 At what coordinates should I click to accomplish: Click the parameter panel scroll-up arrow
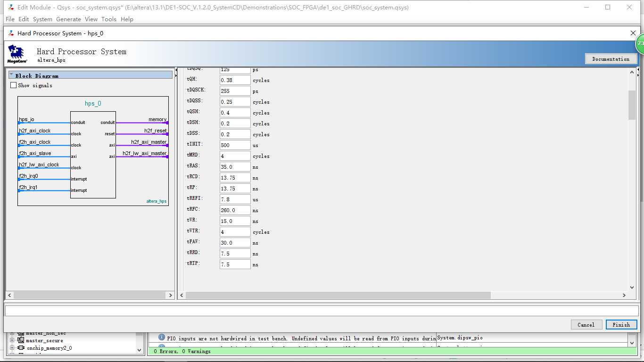(x=632, y=72)
